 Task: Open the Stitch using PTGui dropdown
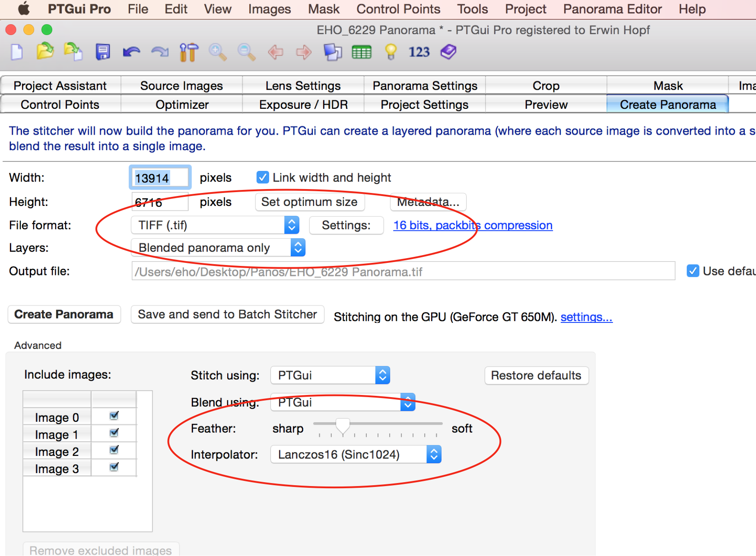pyautogui.click(x=330, y=375)
